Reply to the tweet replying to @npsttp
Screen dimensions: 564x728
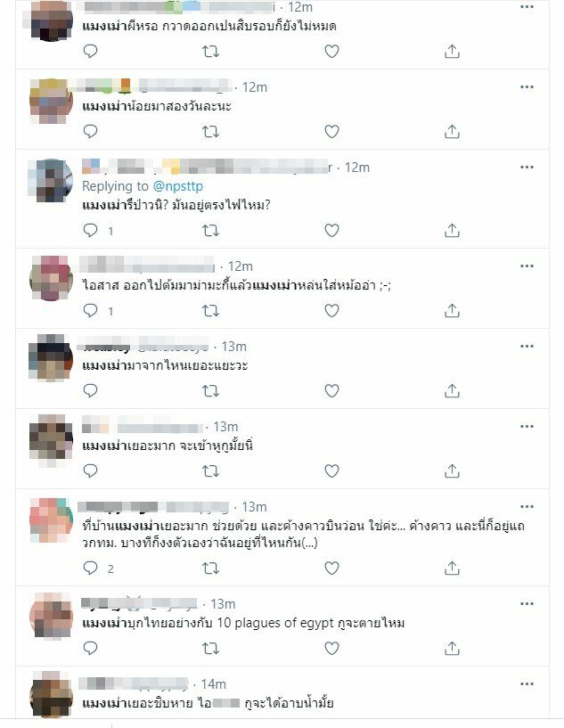pyautogui.click(x=90, y=230)
